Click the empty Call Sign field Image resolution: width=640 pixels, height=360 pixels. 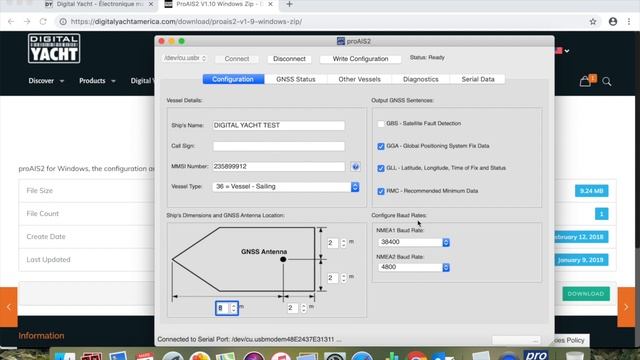[278, 146]
